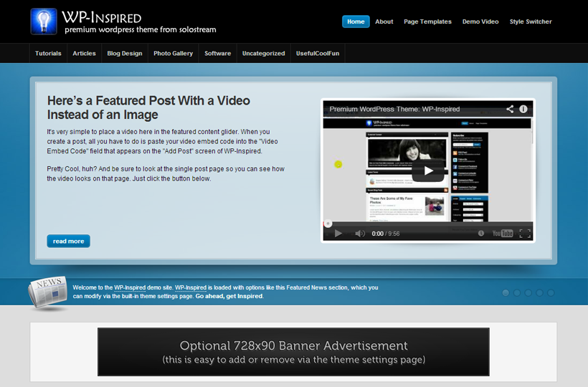Screen dimensions: 588x387
Task: Click the play icon in video controls
Action: click(338, 234)
